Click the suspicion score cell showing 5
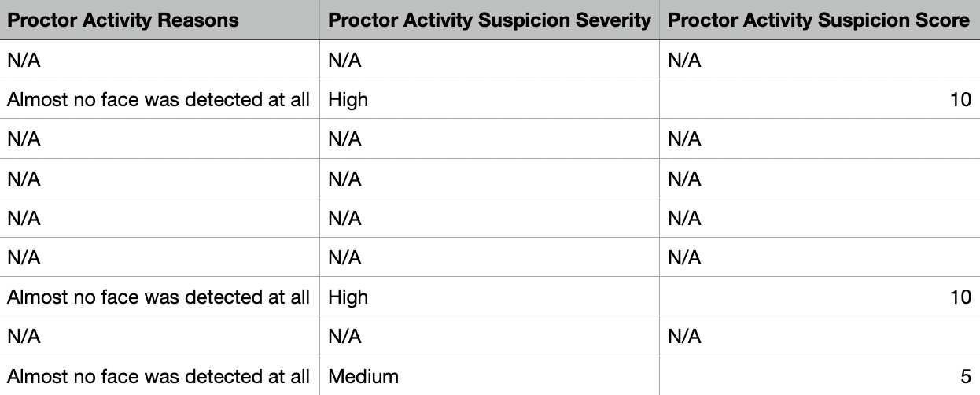This screenshot has height=395, width=980. point(965,376)
